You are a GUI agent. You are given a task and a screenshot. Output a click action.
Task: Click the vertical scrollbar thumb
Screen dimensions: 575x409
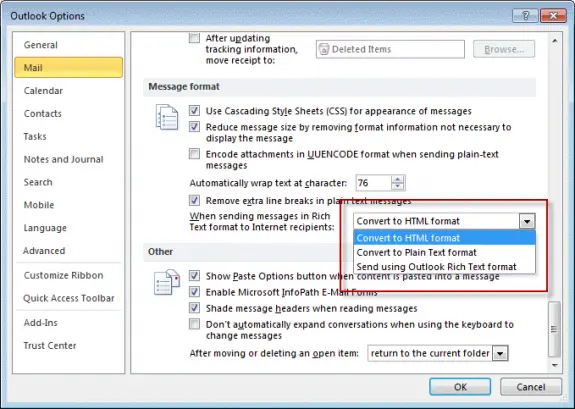[x=554, y=329]
